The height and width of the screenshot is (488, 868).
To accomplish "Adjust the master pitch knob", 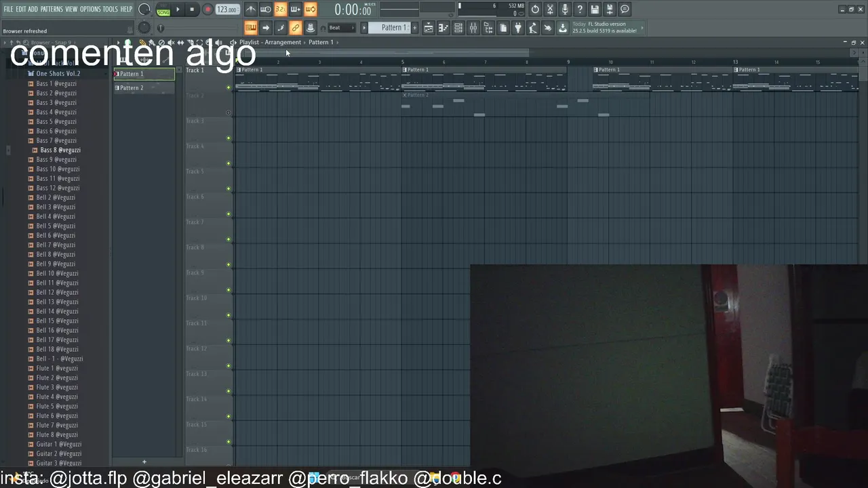I will [x=144, y=28].
